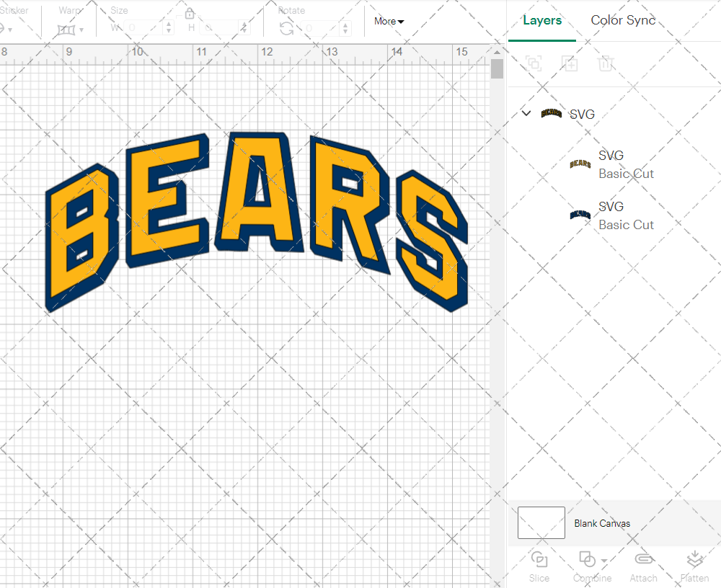The height and width of the screenshot is (588, 721).
Task: Open the Warp dropdown arrow
Action: coord(81,30)
